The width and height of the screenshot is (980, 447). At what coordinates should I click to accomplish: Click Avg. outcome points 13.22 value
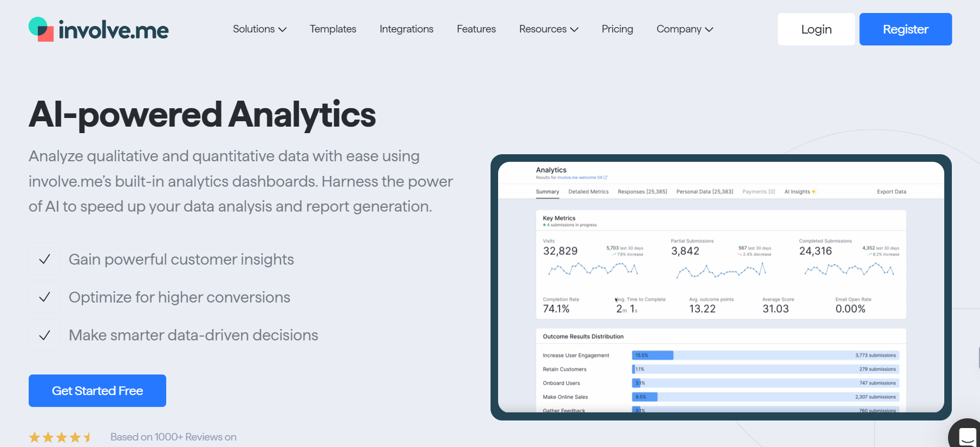[702, 309]
